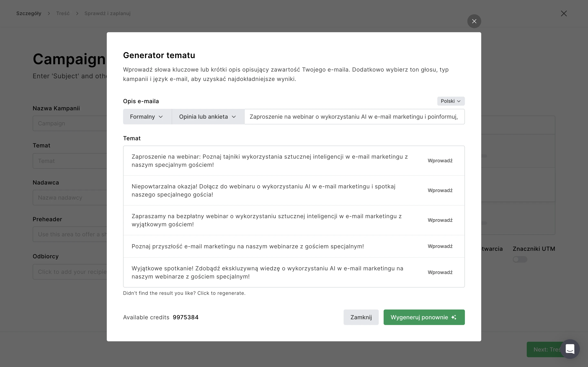Open the Polski language selector
Image resolution: width=588 pixels, height=367 pixels.
pos(451,101)
